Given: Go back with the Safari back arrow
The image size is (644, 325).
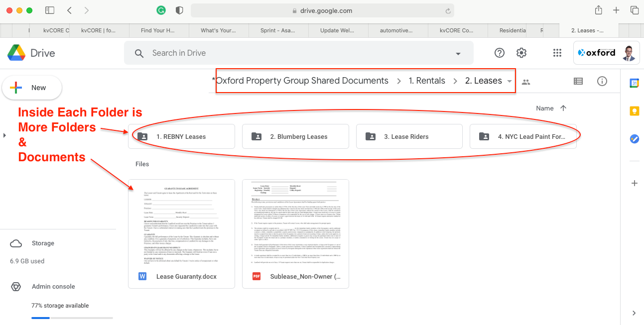Looking at the screenshot, I should [69, 10].
